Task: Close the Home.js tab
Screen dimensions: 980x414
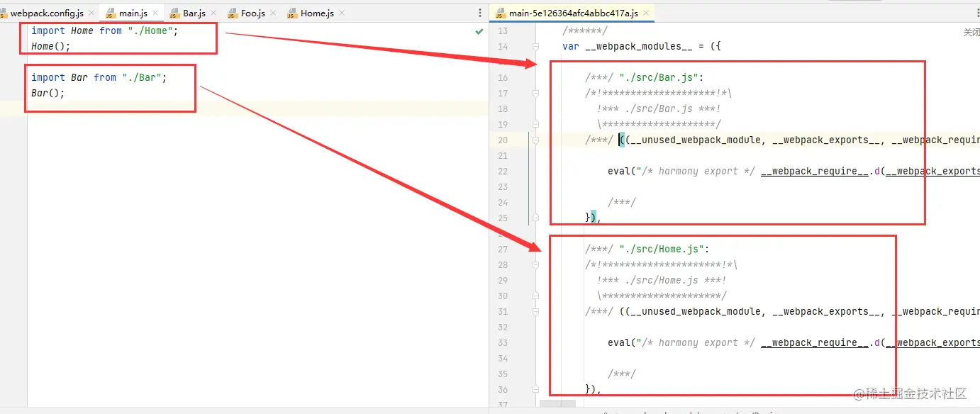Action: 341,13
